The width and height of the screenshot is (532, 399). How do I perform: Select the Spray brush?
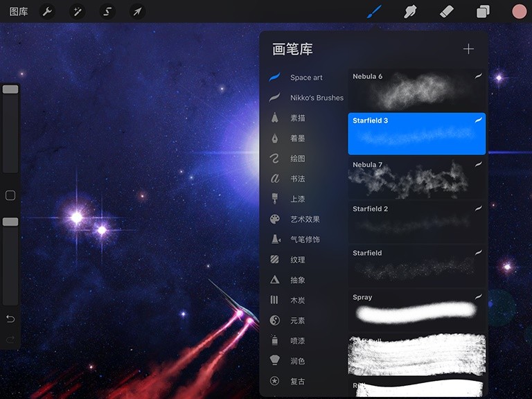point(416,310)
